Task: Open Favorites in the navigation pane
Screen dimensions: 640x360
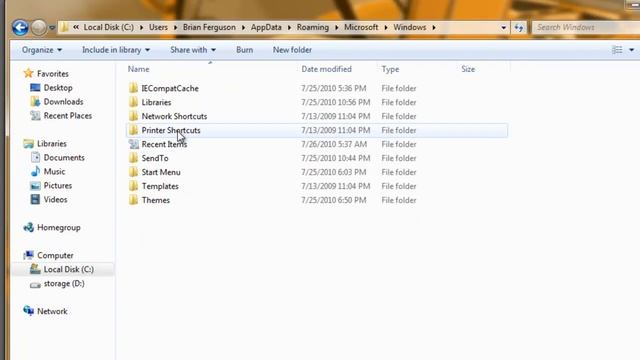Action: [53, 74]
